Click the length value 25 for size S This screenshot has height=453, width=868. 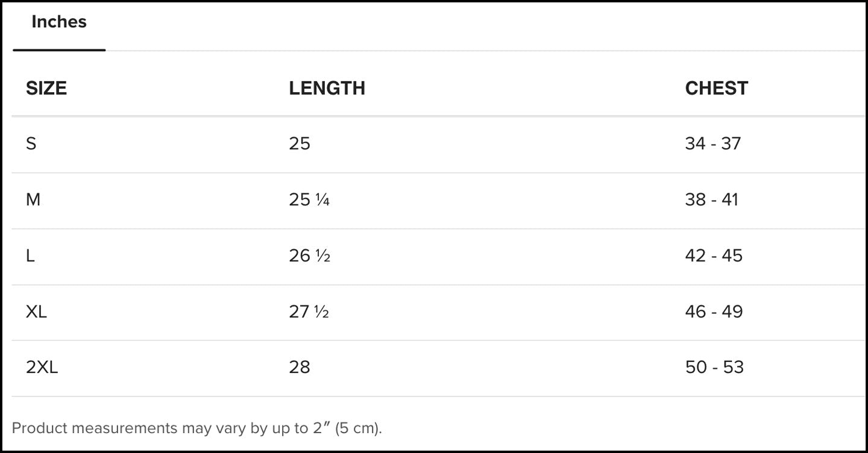tap(300, 143)
